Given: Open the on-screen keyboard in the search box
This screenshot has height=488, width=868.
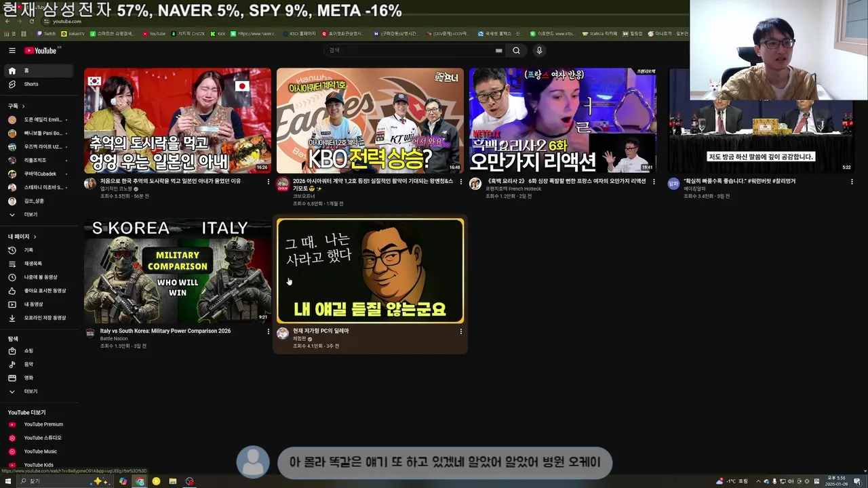Looking at the screenshot, I should 498,50.
